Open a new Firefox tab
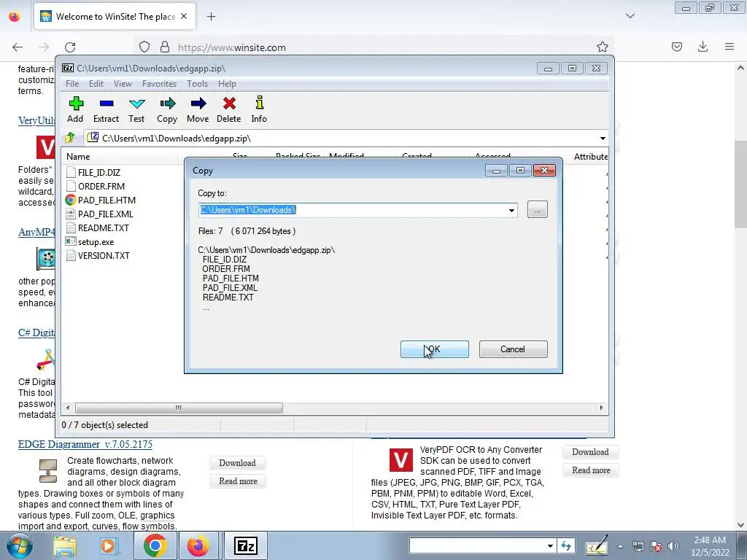This screenshot has height=560, width=747. 211,17
